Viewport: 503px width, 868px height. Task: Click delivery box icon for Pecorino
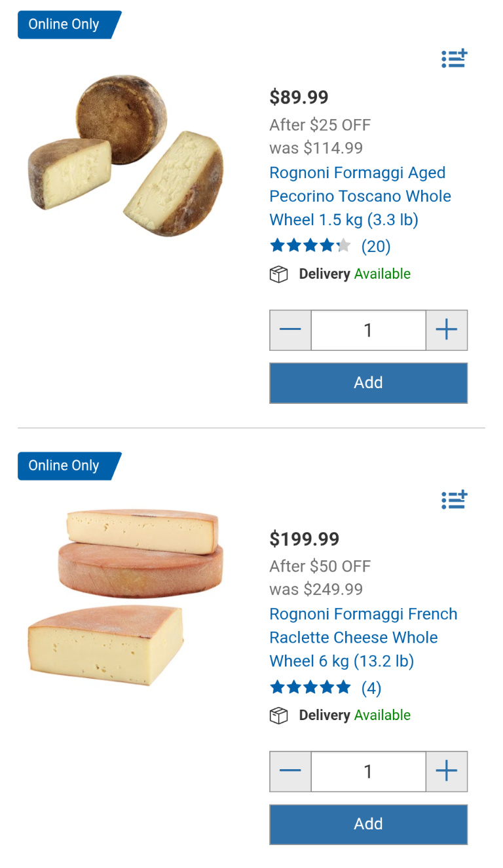point(279,274)
